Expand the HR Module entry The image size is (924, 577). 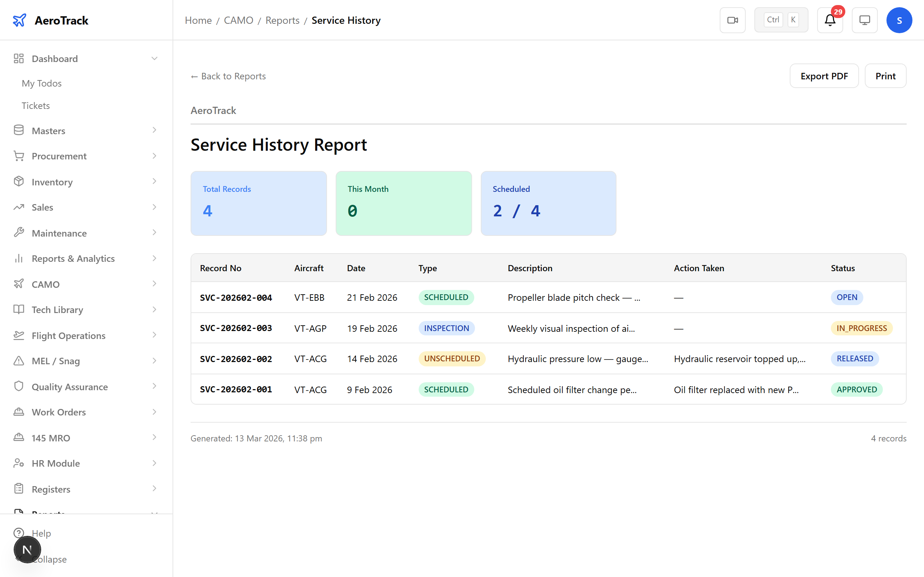(x=154, y=463)
